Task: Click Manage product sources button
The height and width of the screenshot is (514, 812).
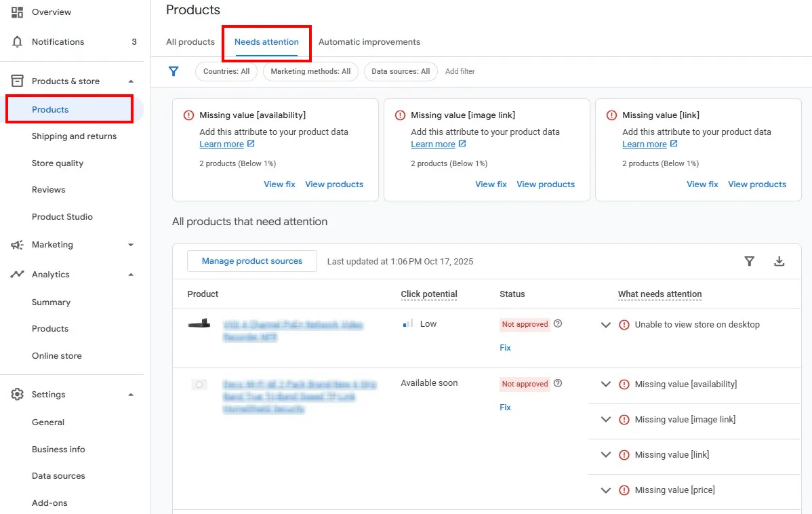Action: (251, 261)
